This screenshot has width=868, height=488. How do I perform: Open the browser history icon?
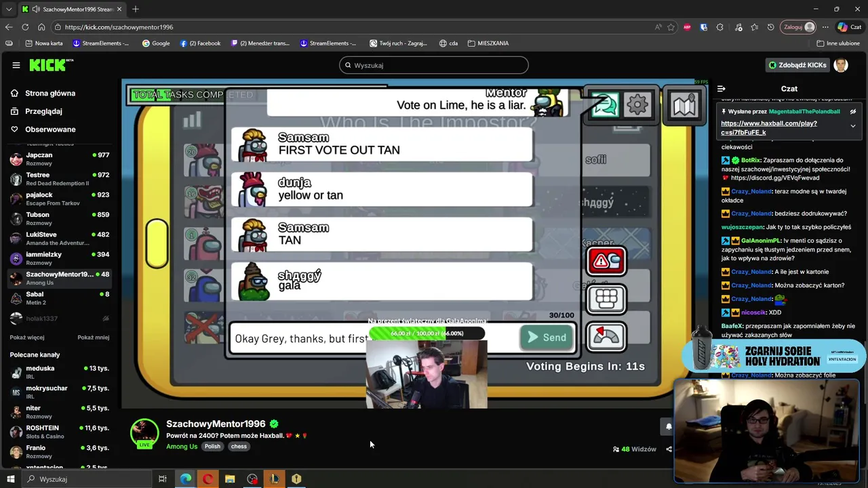tap(770, 27)
